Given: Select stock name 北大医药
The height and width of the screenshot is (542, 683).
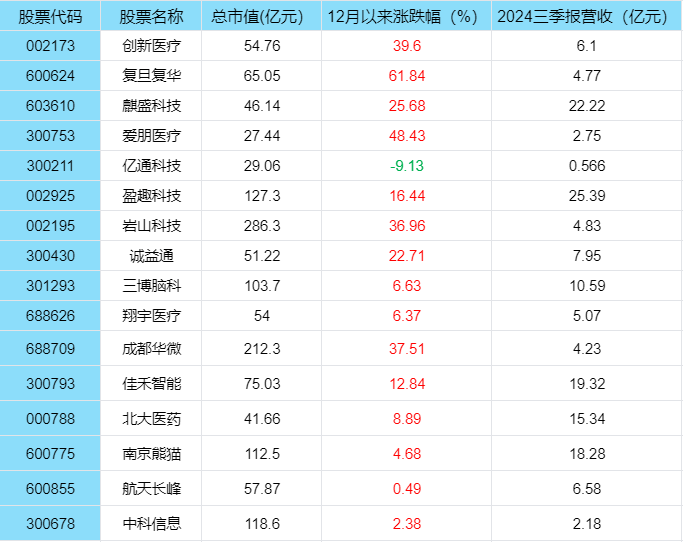Looking at the screenshot, I should [151, 419].
